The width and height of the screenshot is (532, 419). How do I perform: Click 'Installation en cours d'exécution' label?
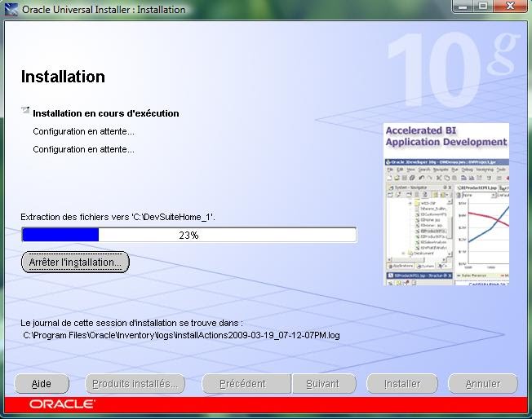(x=106, y=113)
